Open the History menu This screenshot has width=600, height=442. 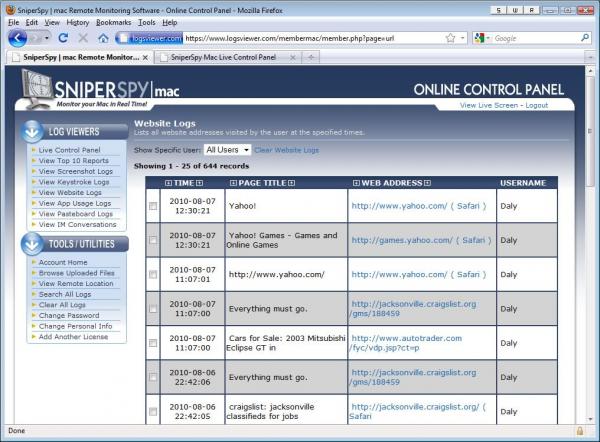click(78, 23)
